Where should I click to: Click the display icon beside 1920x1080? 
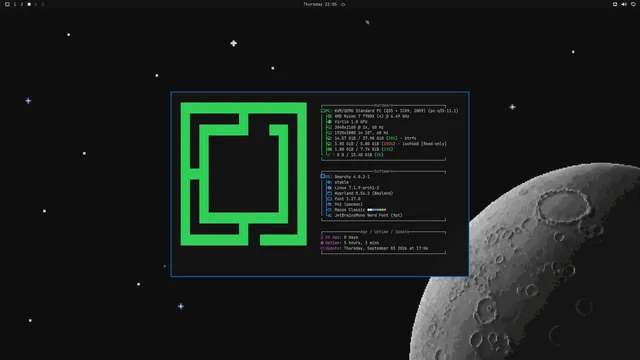pos(329,133)
